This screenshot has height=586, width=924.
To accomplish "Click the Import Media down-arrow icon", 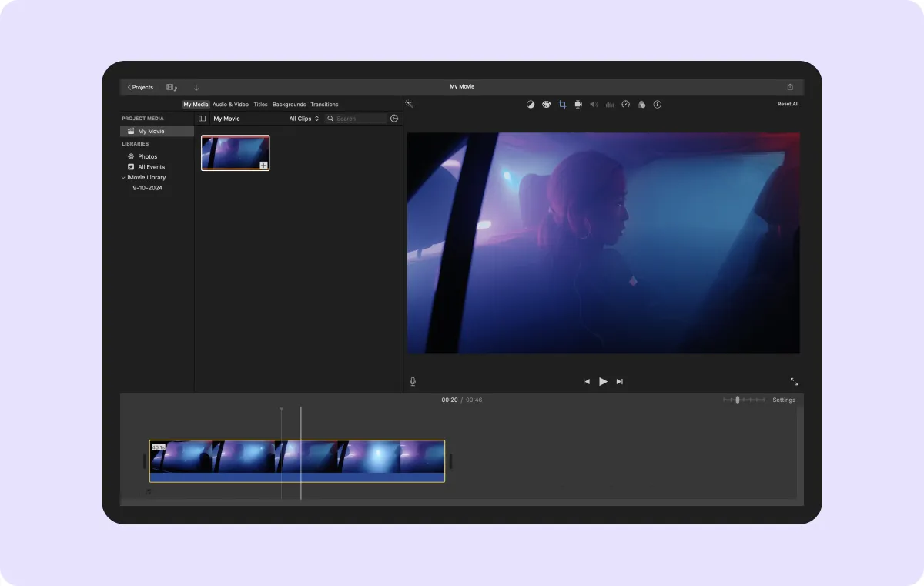I will click(196, 87).
